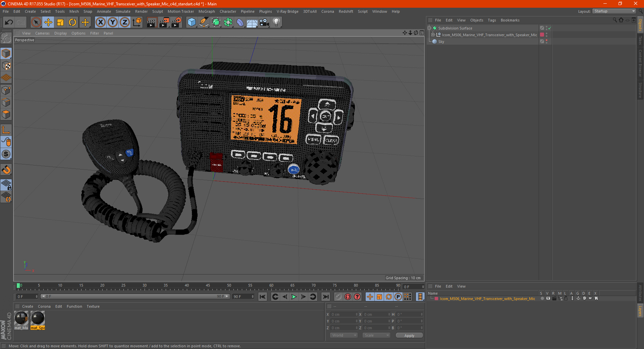The height and width of the screenshot is (349, 644).
Task: Open the MoGraph menu
Action: coord(207,11)
